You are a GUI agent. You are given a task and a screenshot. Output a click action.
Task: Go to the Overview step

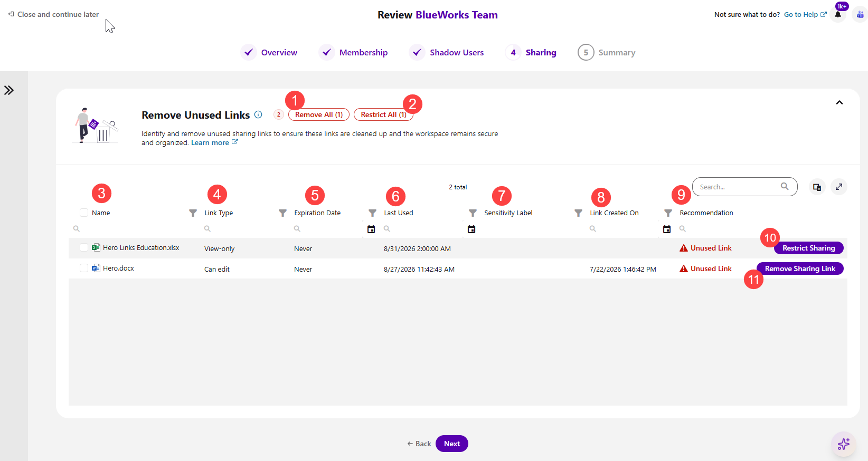[x=269, y=53]
